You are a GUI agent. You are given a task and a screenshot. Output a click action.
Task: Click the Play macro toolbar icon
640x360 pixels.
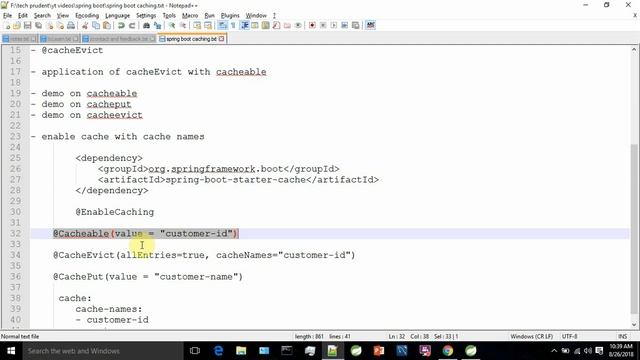(x=334, y=25)
